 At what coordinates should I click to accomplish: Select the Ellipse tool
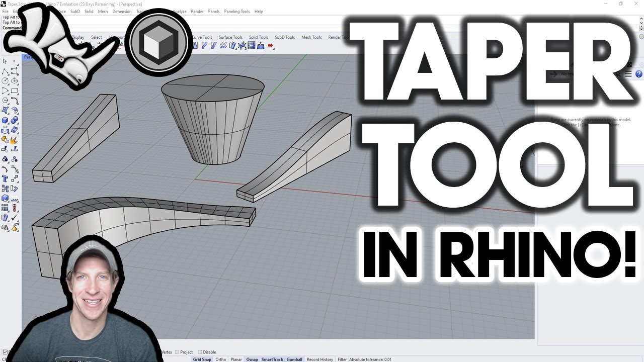[15, 80]
